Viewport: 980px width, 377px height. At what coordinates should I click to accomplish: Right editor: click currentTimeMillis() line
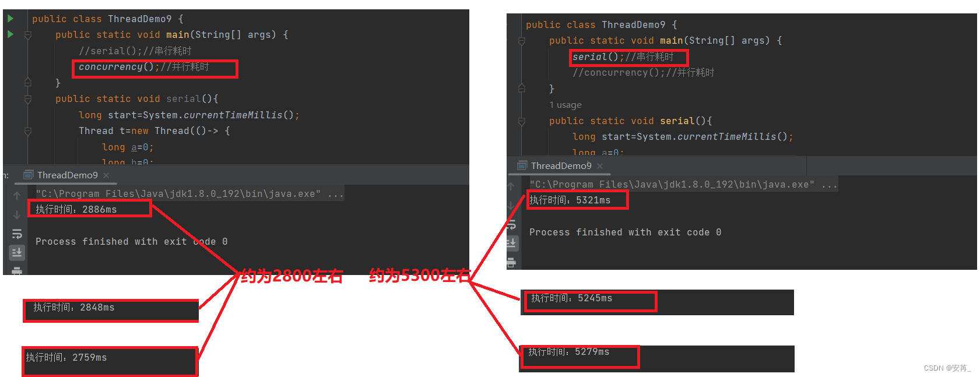[x=683, y=136]
